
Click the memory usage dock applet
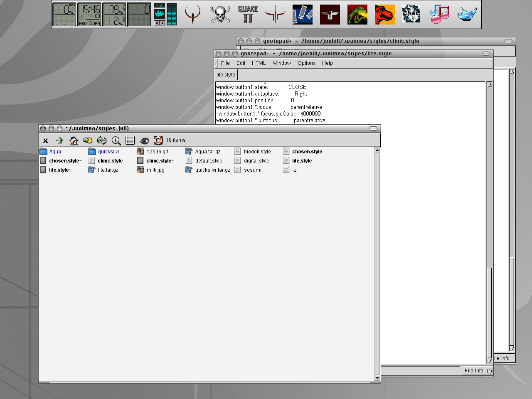(114, 15)
